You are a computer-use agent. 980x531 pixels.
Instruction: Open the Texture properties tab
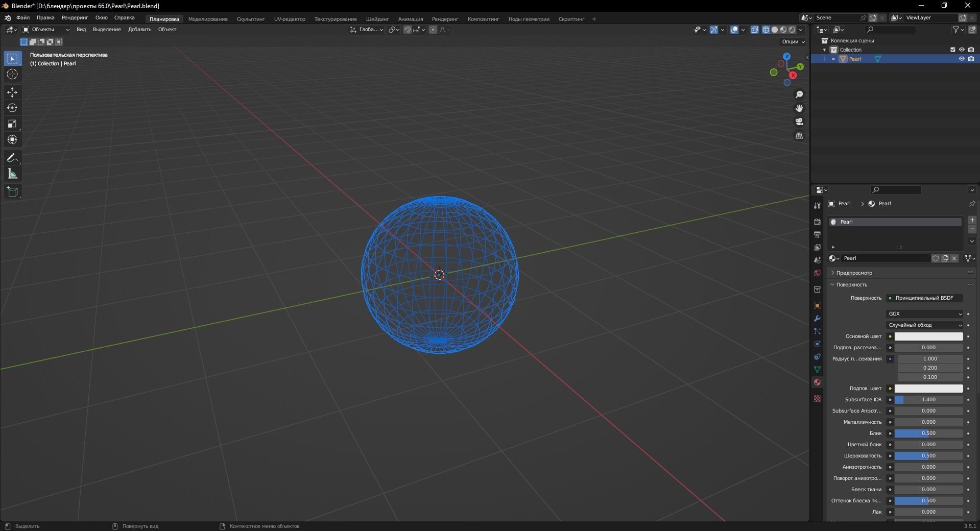817,398
